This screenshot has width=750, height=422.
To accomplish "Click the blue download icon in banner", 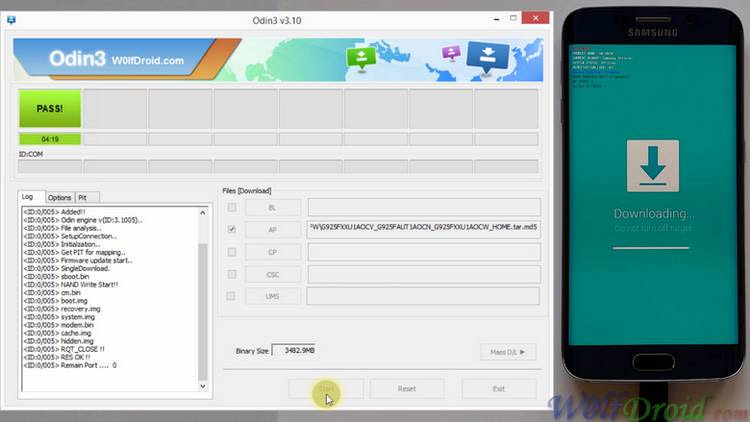I will point(487,57).
